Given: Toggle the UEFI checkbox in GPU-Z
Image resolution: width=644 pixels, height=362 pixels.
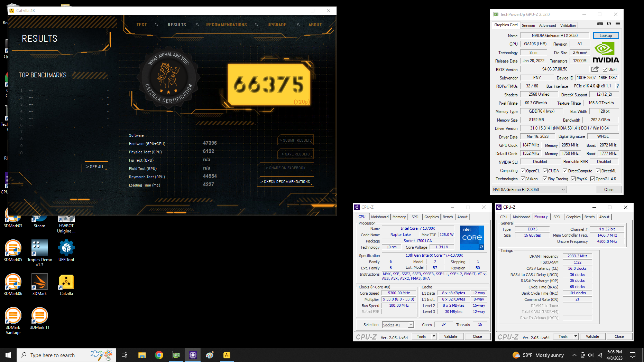Looking at the screenshot, I should click(605, 69).
